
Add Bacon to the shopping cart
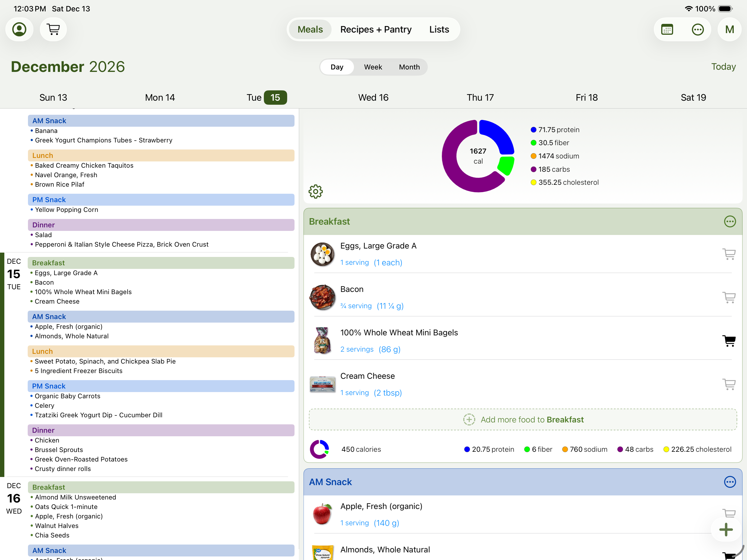(729, 298)
